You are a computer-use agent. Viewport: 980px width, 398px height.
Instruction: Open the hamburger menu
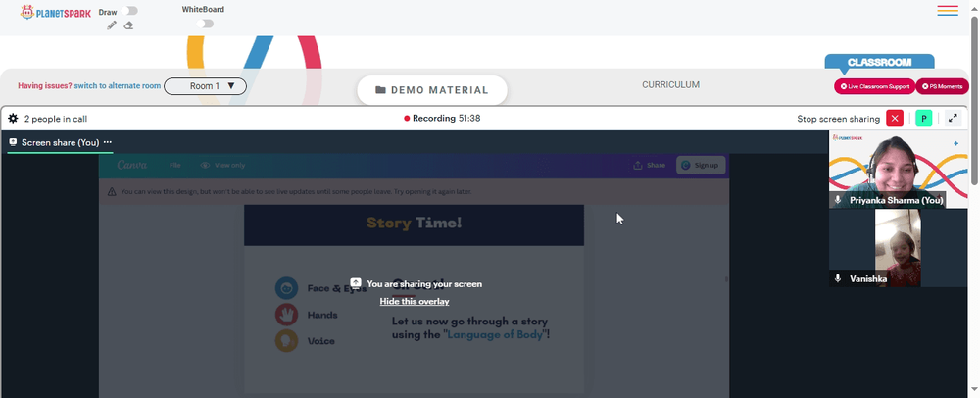click(948, 11)
